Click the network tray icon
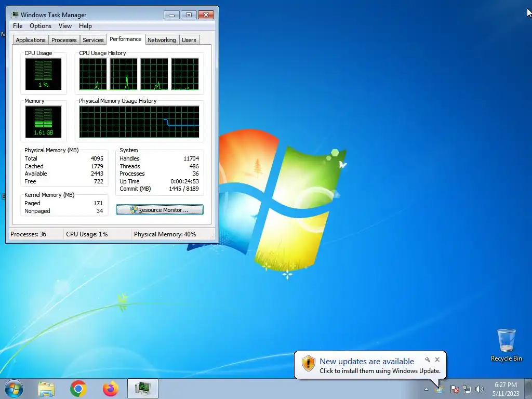The image size is (532, 399). [x=467, y=389]
